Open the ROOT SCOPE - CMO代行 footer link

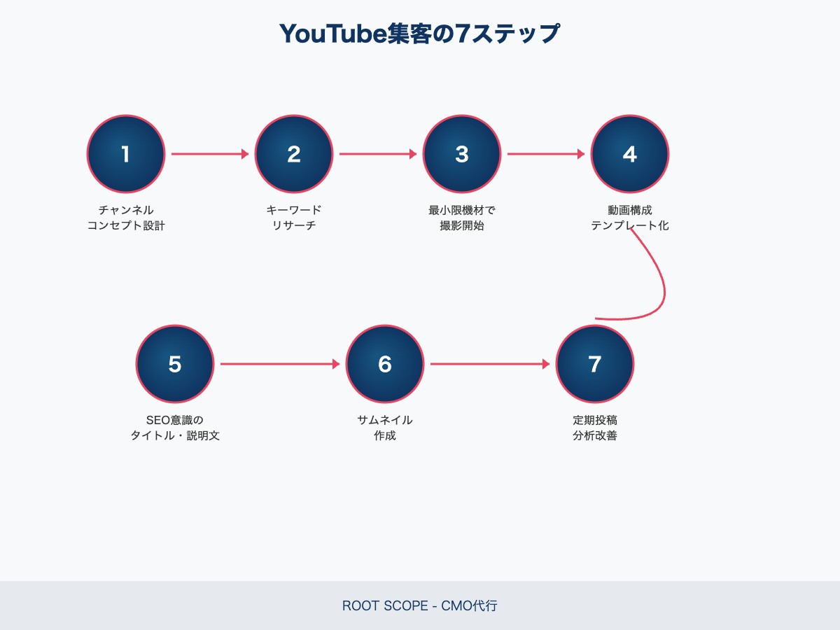tap(419, 606)
